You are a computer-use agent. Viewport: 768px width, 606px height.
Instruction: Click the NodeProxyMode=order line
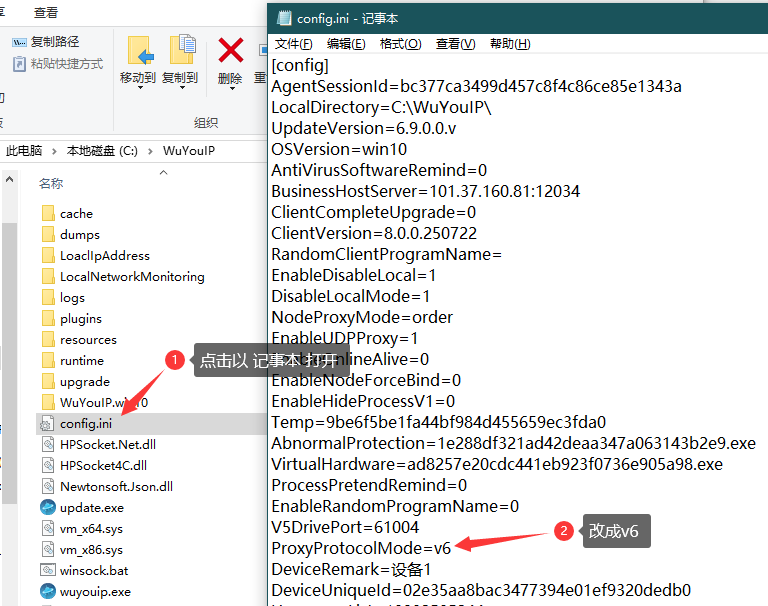coord(362,317)
